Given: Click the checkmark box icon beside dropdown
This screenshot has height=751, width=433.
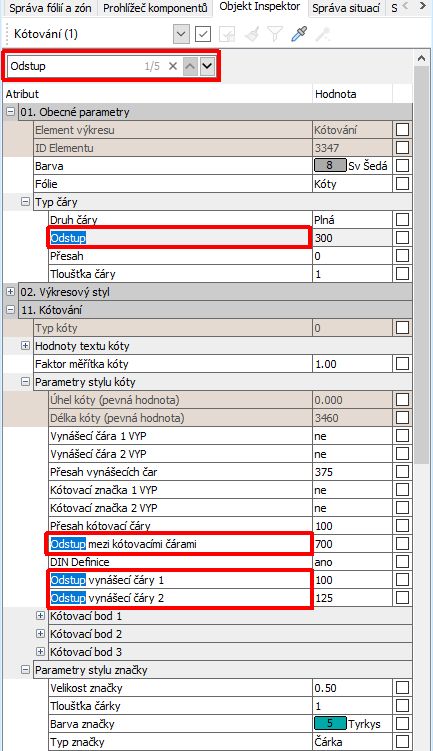Looking at the screenshot, I should [x=203, y=34].
